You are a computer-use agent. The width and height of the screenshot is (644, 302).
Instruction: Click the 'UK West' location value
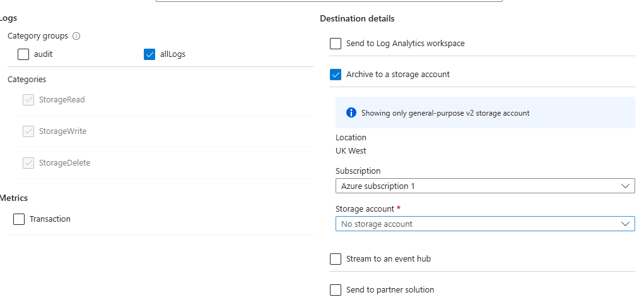coord(351,150)
